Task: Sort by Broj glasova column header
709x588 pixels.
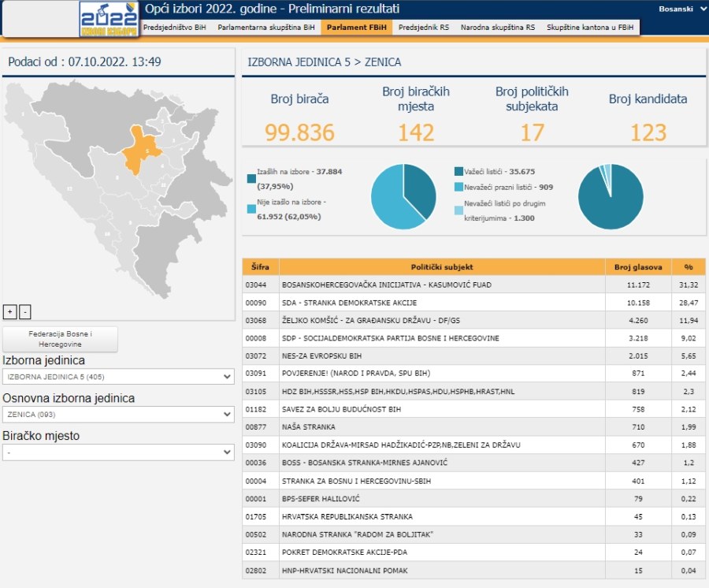Action: 637,267
